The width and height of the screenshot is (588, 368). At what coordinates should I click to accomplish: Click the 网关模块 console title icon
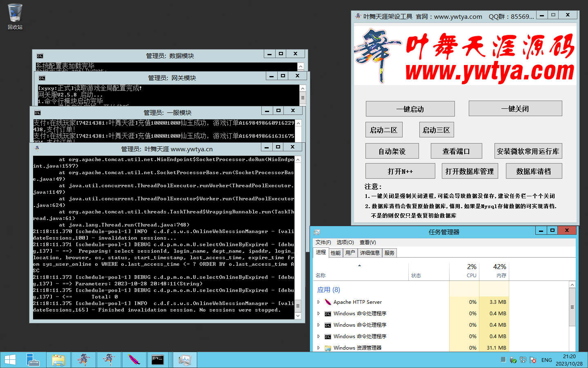[42, 78]
